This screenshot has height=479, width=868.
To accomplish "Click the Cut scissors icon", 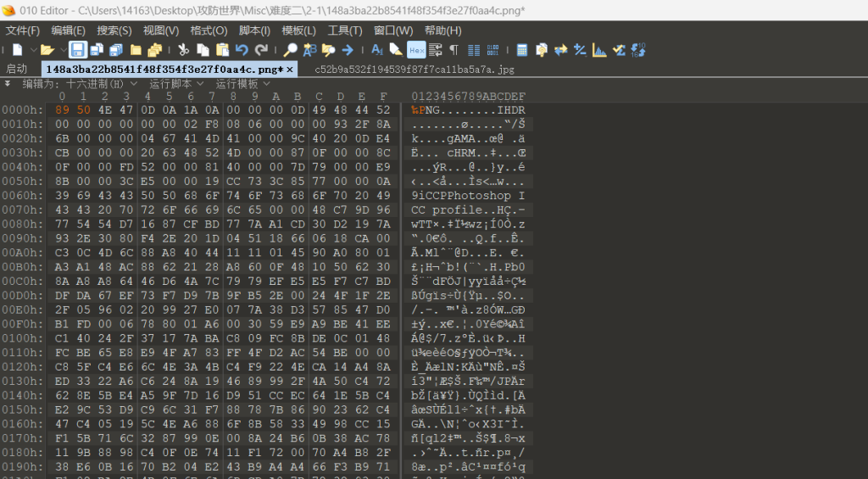I will 184,50.
